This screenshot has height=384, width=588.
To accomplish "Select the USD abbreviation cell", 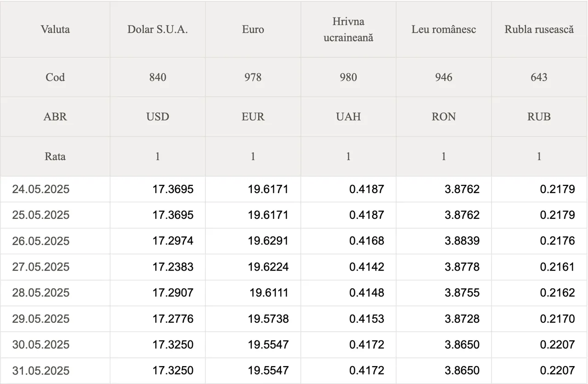I will [x=158, y=117].
